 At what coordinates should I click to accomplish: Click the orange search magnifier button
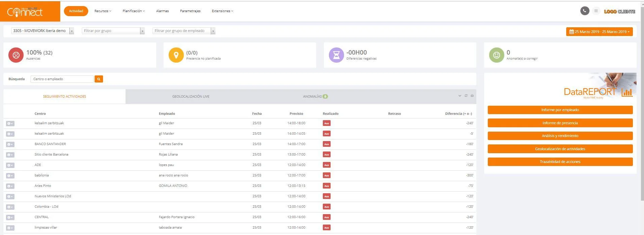(x=99, y=79)
